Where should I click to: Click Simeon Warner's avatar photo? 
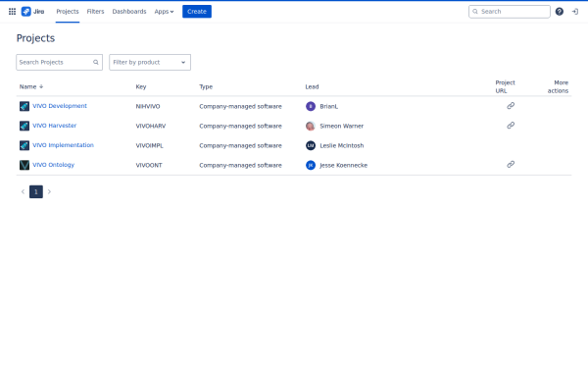point(311,126)
